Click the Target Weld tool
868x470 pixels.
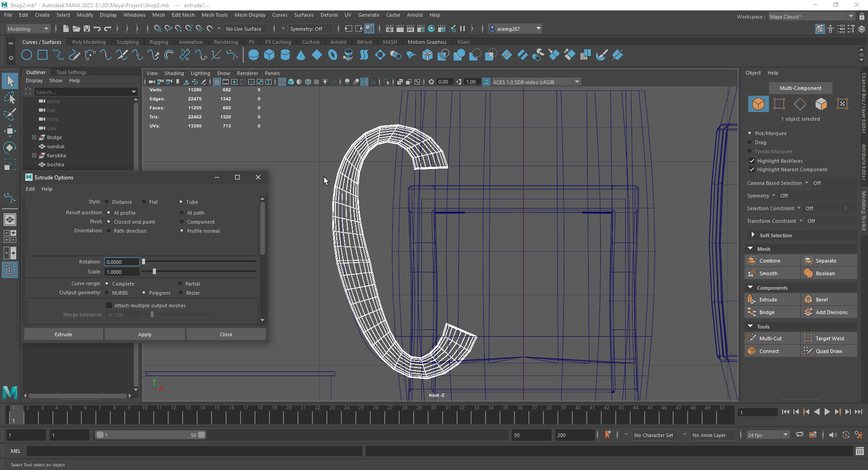tap(829, 338)
